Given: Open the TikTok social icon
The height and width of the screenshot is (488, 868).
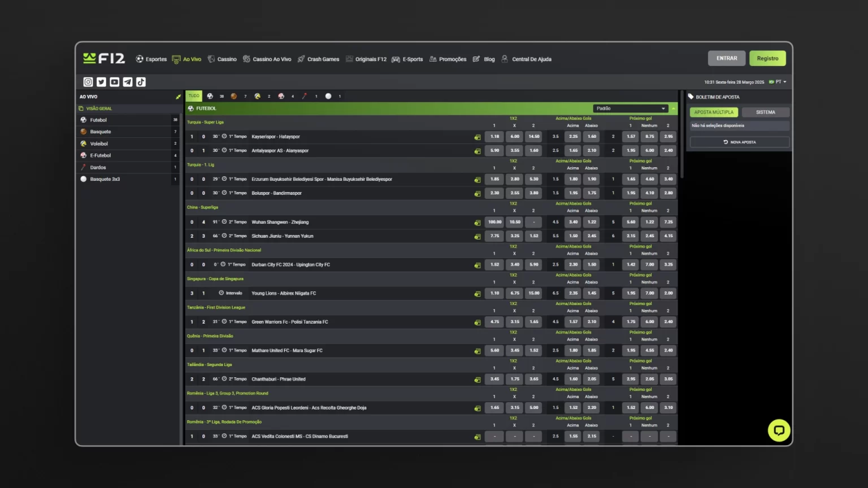Looking at the screenshot, I should coord(141,82).
